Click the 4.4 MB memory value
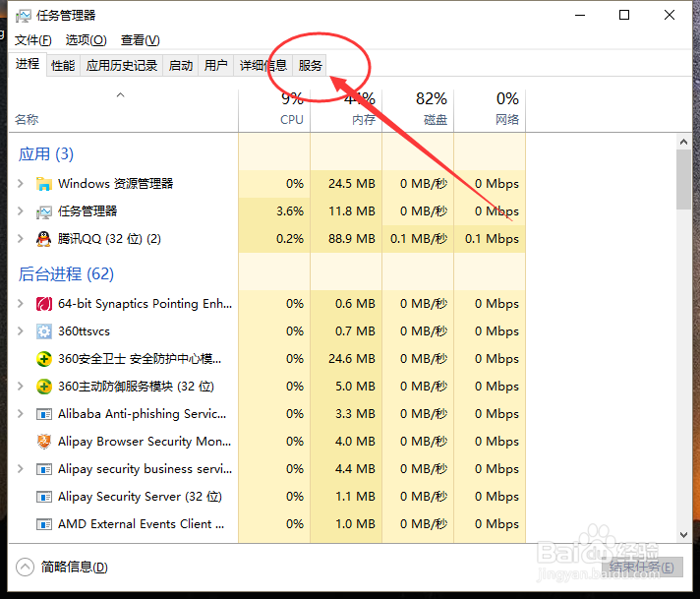This screenshot has height=599, width=700. click(x=355, y=469)
